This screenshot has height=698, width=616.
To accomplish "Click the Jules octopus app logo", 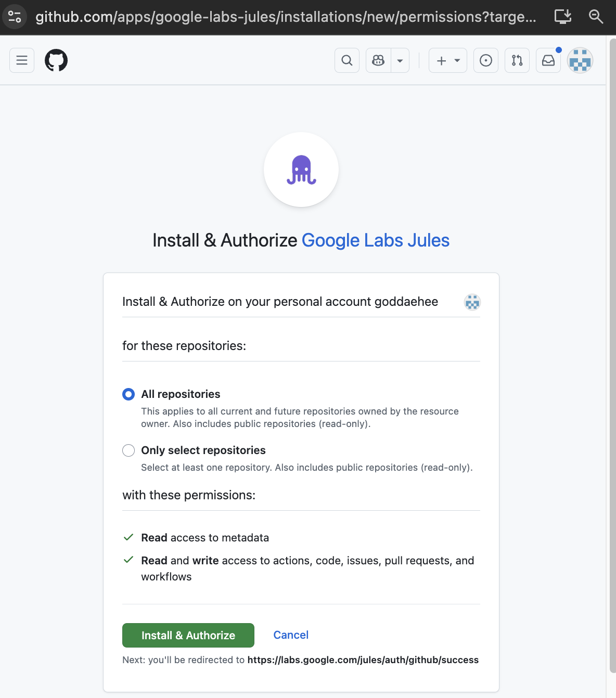I will click(x=301, y=170).
